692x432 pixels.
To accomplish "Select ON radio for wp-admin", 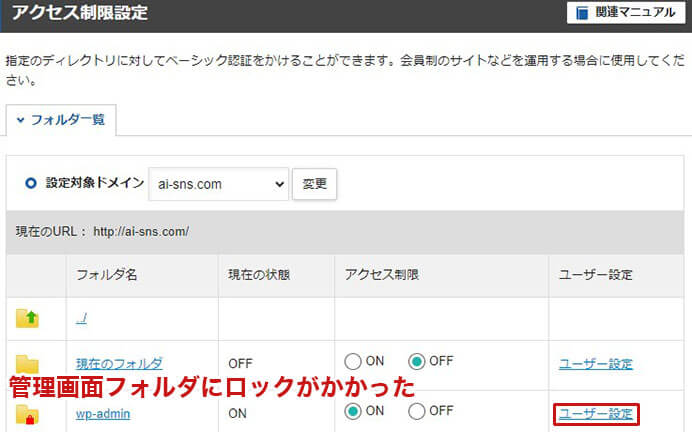I will tap(353, 411).
